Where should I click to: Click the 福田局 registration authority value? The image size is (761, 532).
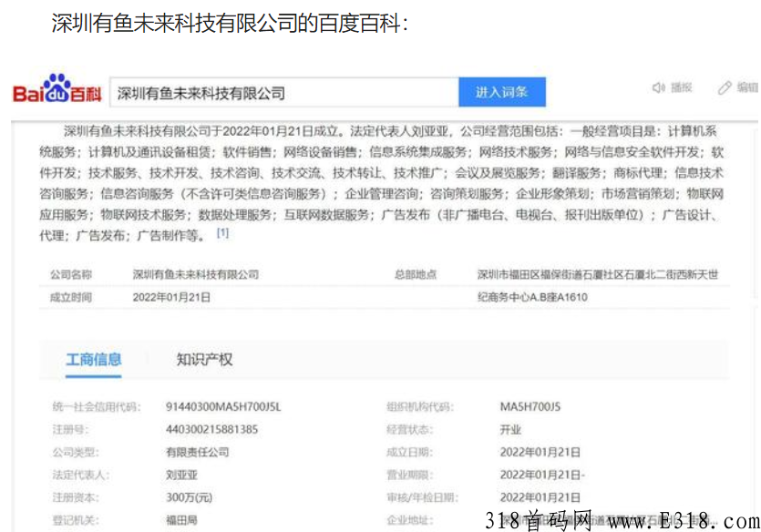(181, 520)
